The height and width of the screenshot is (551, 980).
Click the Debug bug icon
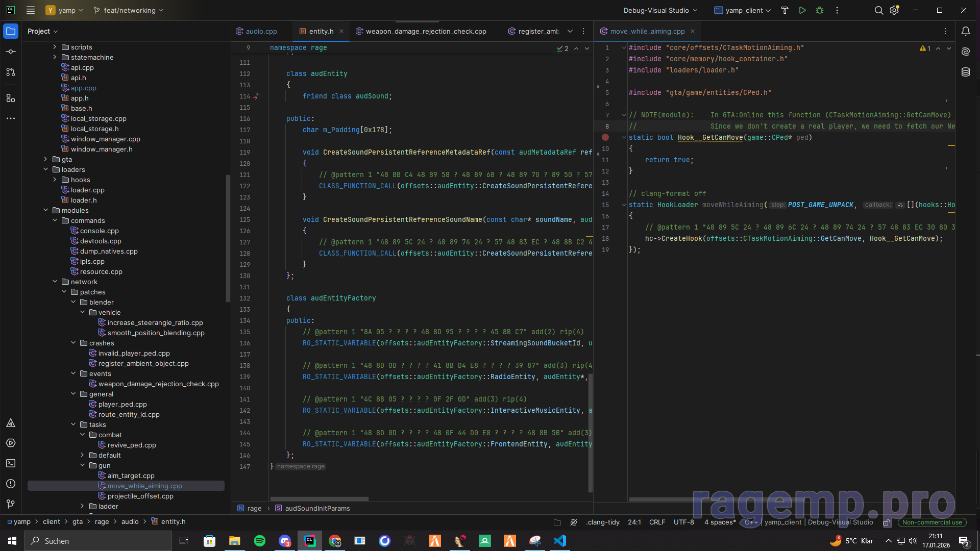pyautogui.click(x=820, y=10)
